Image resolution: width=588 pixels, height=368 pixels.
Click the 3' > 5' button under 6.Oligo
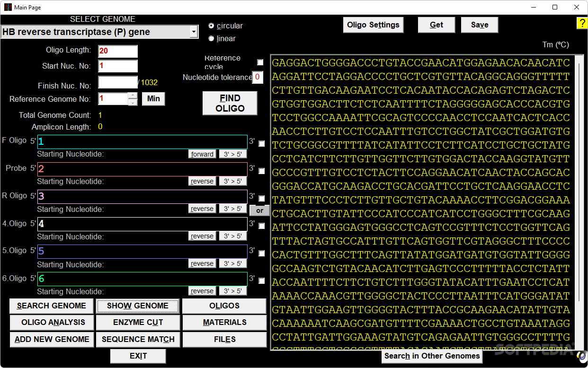(233, 291)
